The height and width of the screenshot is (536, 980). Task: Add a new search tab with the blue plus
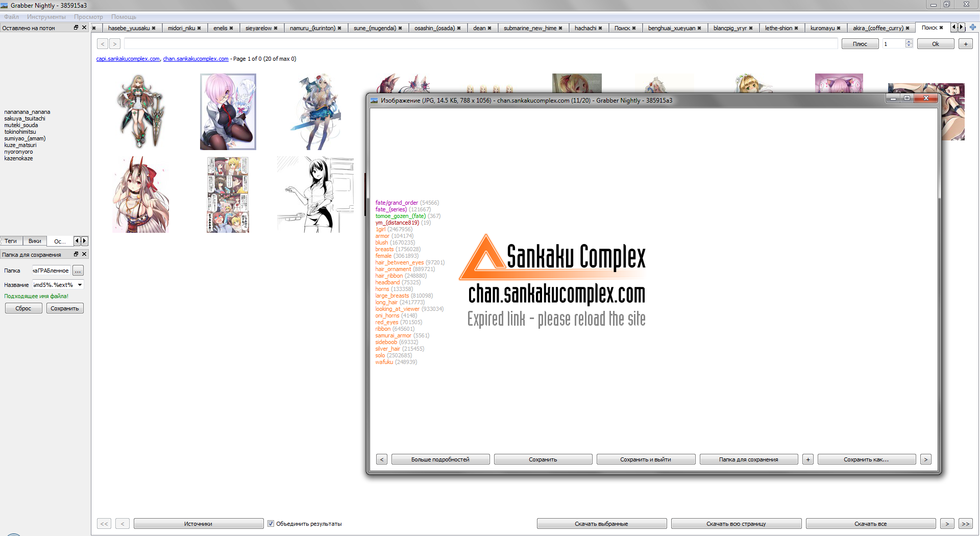[973, 27]
